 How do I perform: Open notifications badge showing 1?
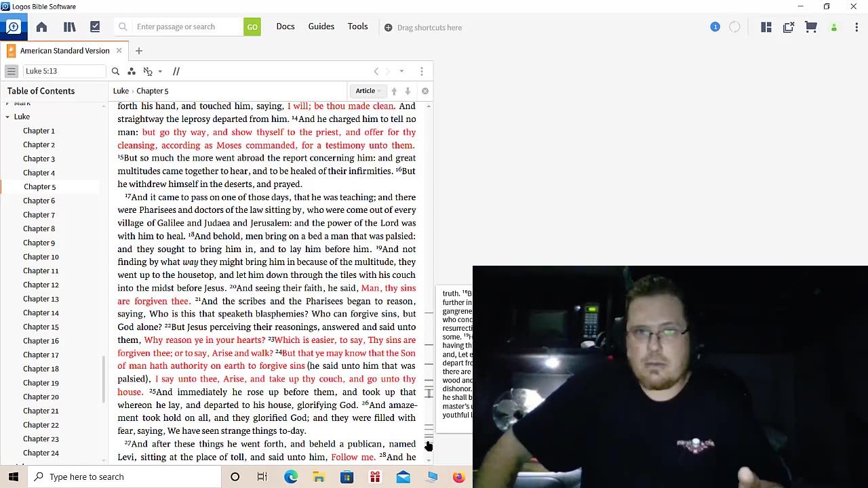point(715,27)
